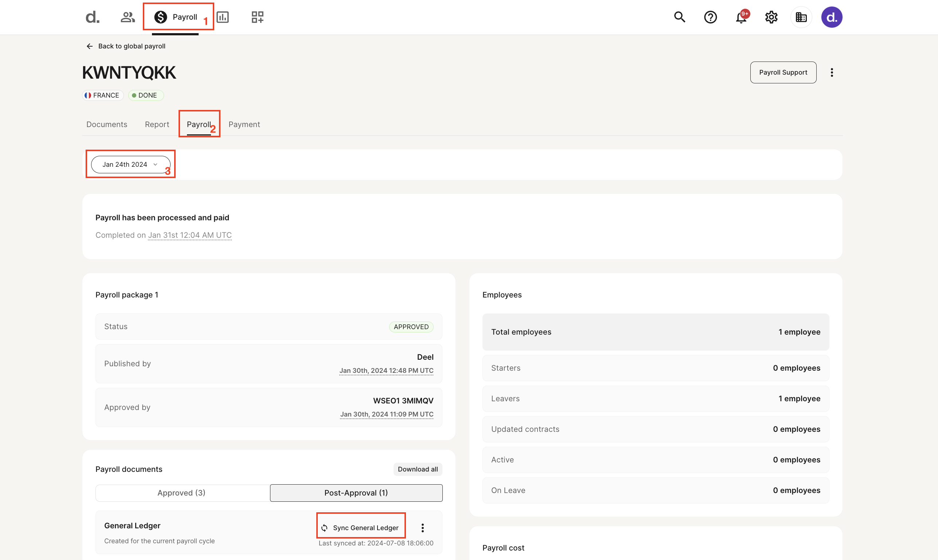Open the settings gear
Viewport: 938px width, 560px height.
coord(771,17)
